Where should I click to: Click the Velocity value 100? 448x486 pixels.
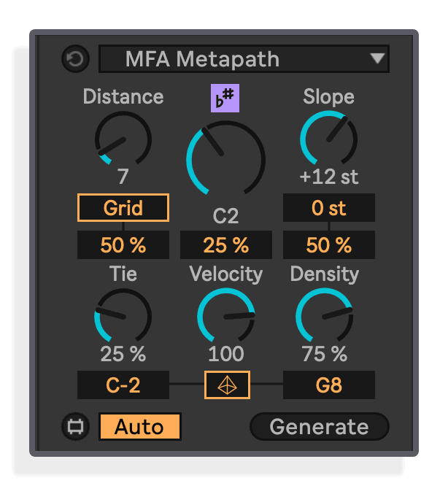(226, 354)
